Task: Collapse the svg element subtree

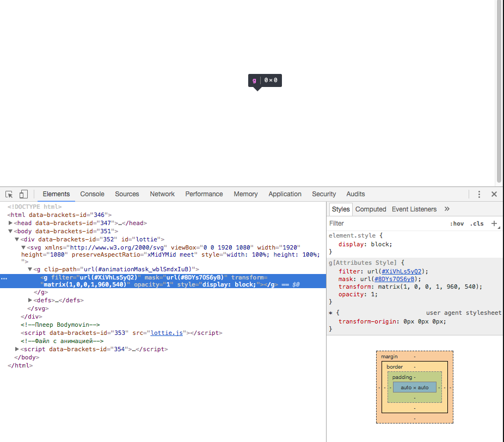Action: point(23,246)
